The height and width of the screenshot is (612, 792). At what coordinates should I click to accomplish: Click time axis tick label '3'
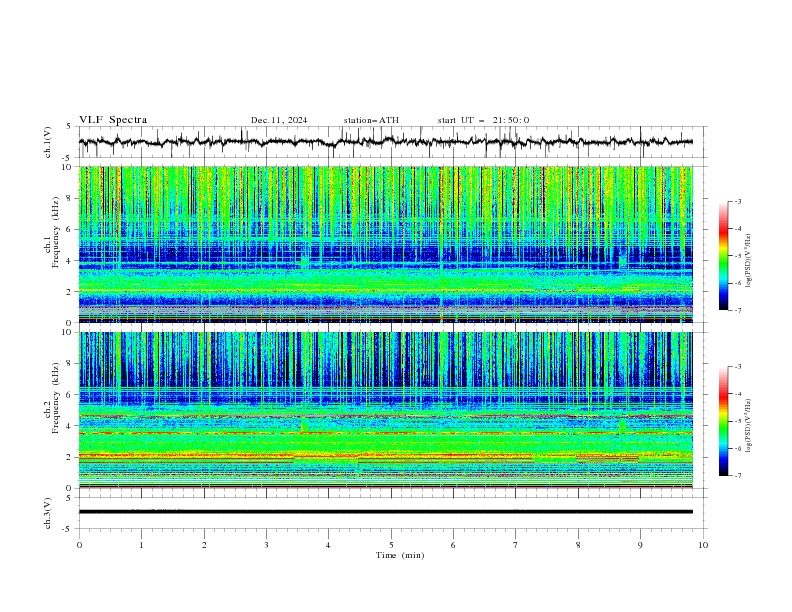(x=266, y=545)
